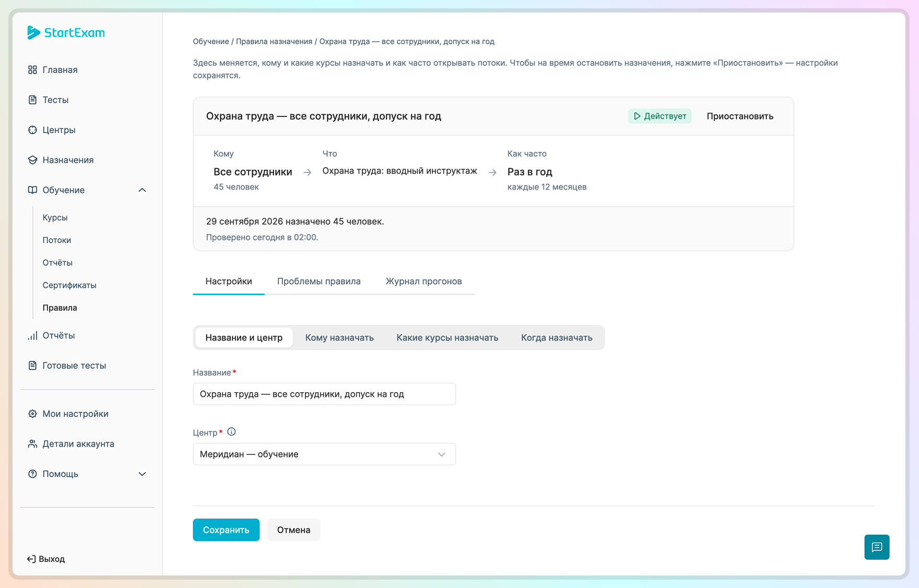Click Охрана труда: вводный инструктаж text
The height and width of the screenshot is (588, 919).
pos(400,171)
